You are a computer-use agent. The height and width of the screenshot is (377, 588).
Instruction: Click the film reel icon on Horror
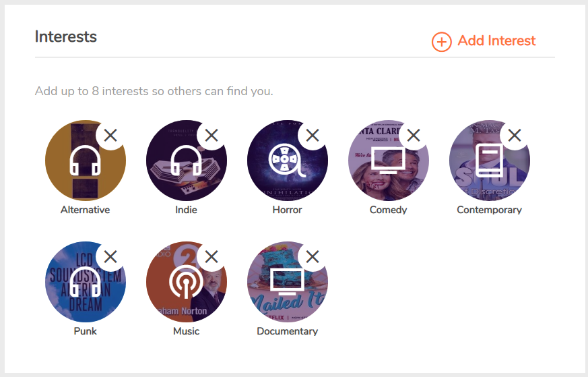pyautogui.click(x=286, y=161)
